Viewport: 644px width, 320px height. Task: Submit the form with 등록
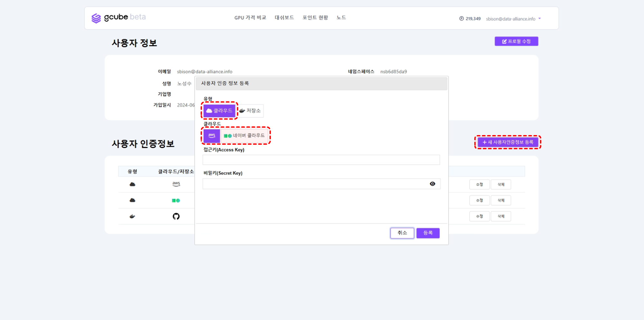coord(428,233)
